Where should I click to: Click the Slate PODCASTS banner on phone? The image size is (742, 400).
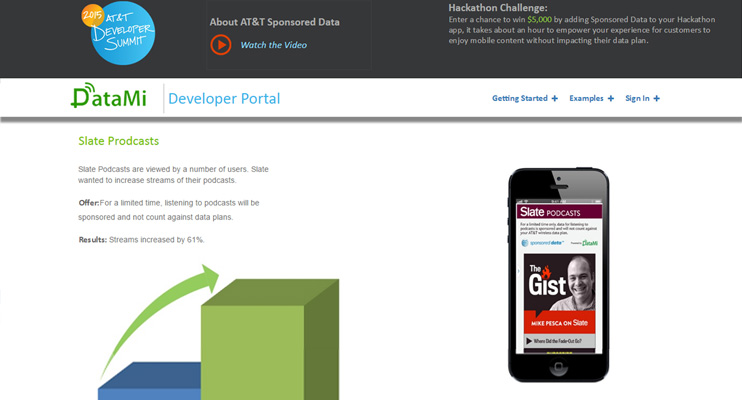[x=559, y=212]
